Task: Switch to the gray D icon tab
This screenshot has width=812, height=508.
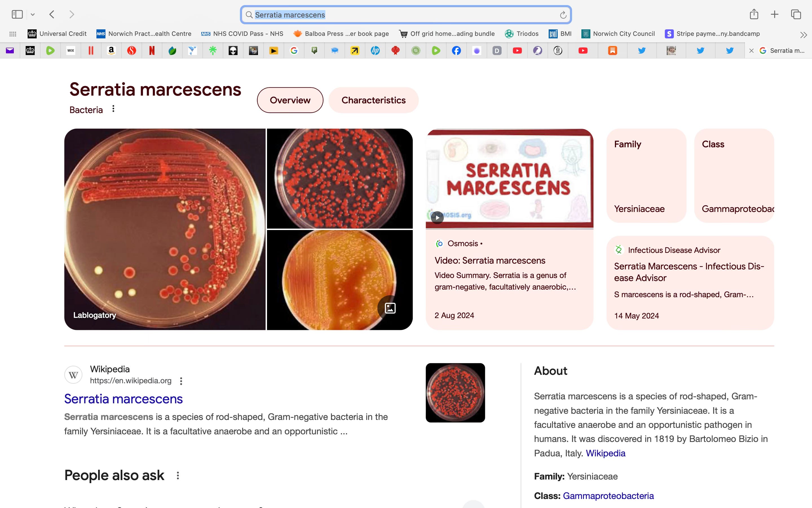Action: [497, 51]
